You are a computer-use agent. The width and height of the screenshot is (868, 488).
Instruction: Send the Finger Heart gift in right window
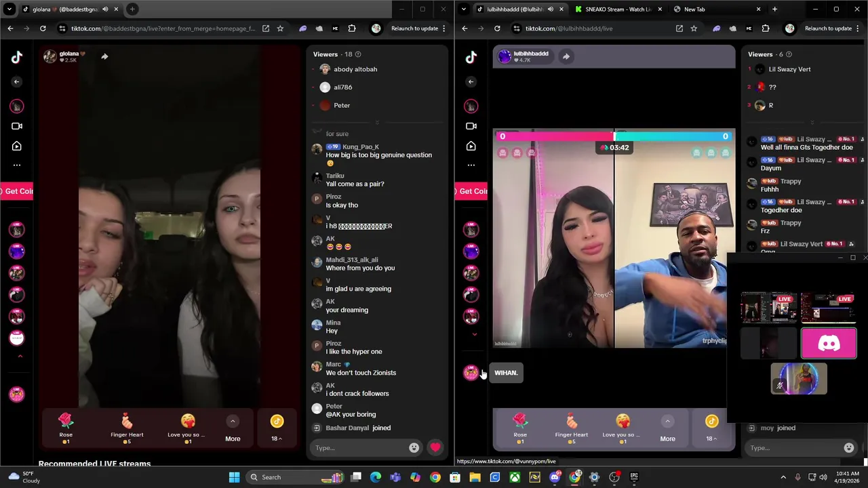click(572, 428)
